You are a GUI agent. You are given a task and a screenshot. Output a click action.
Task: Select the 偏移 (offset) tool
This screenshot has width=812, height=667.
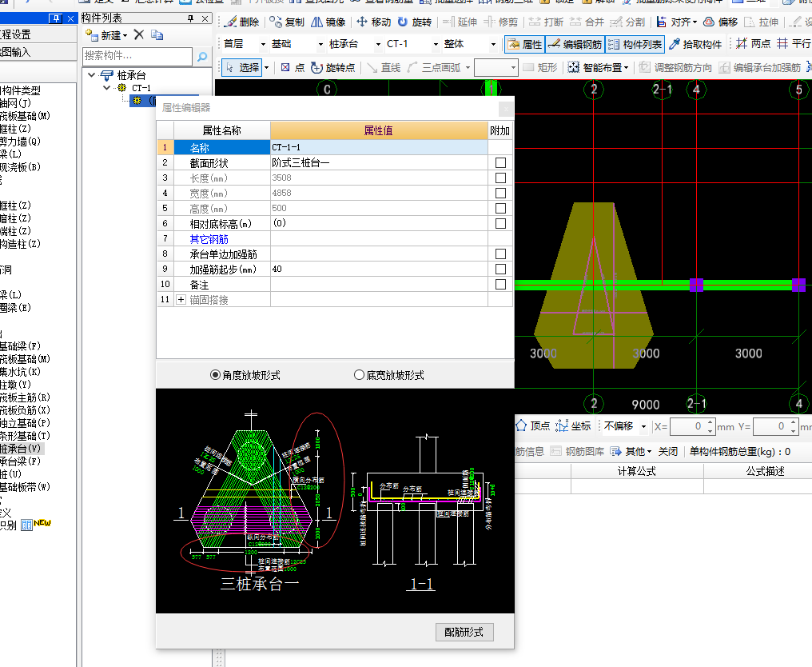(x=720, y=22)
